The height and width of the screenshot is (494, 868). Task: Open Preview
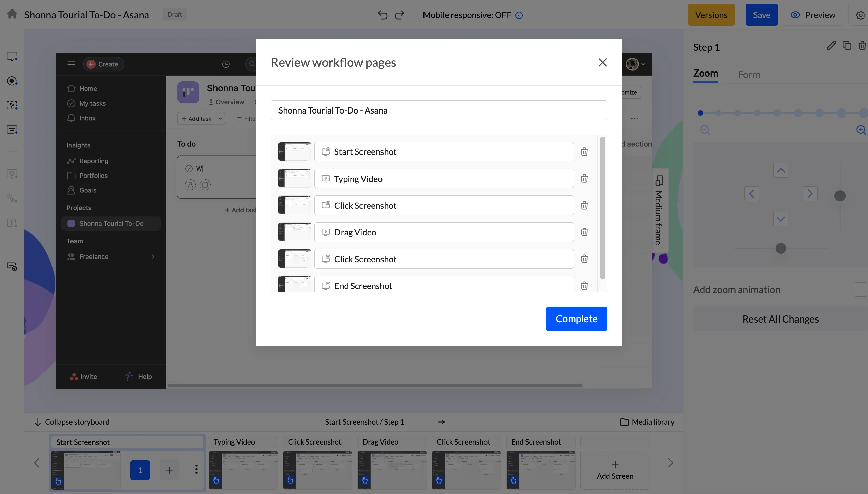[813, 15]
